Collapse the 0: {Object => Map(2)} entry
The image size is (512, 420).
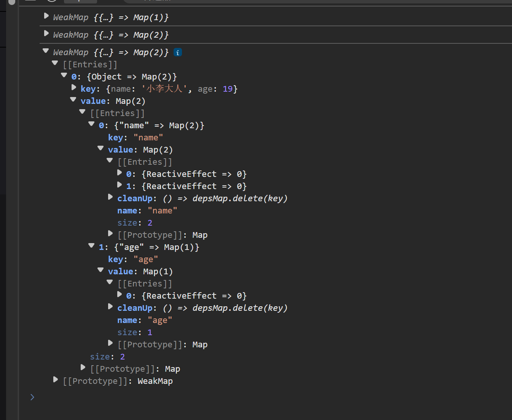click(64, 75)
